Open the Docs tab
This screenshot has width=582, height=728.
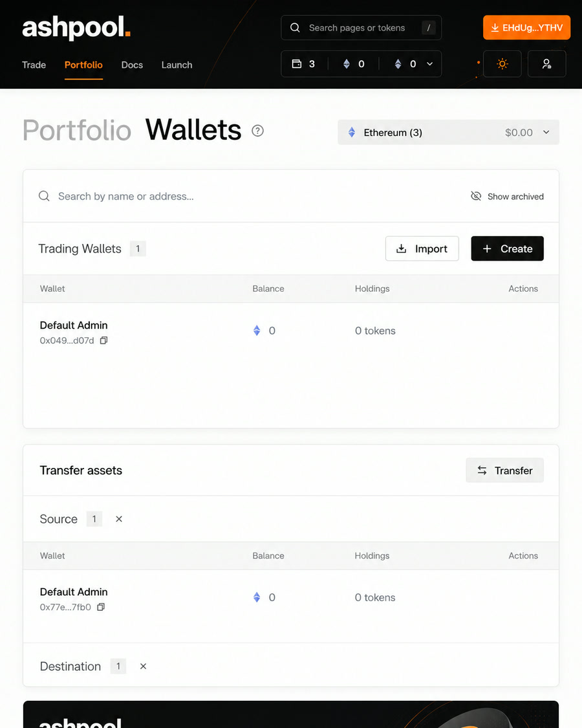[x=132, y=65]
